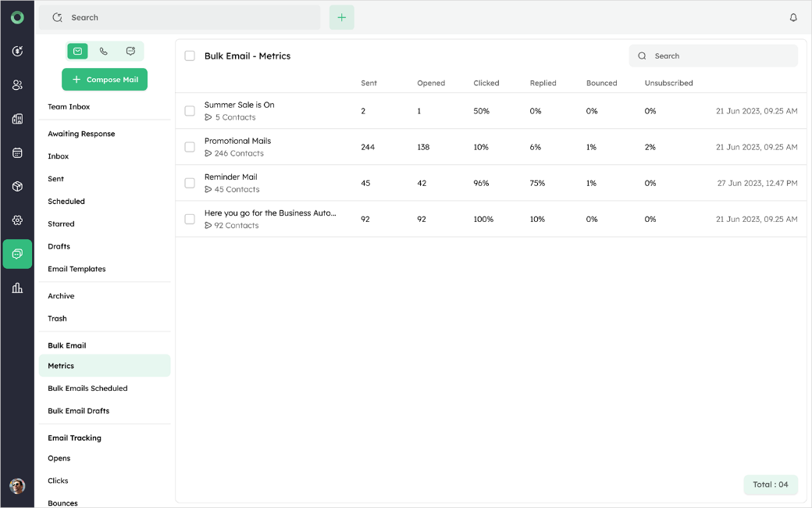This screenshot has width=812, height=508.
Task: Open the Trash folder
Action: point(57,319)
